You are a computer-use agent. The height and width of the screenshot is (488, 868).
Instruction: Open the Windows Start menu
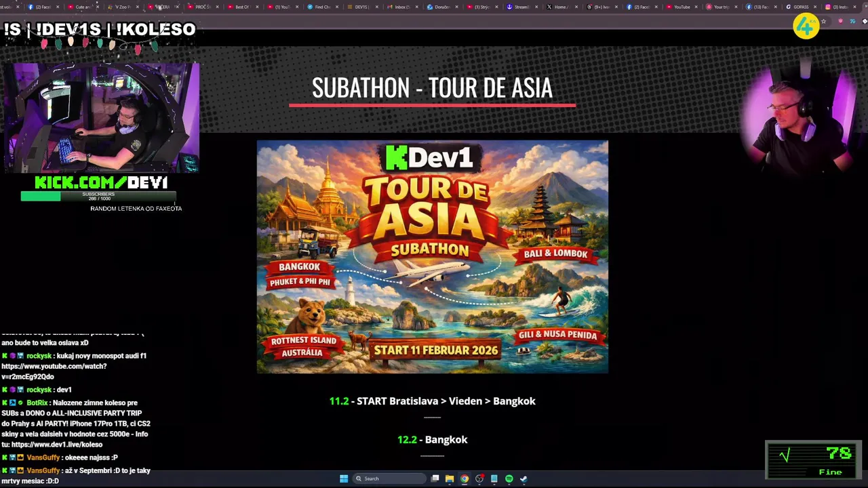[x=344, y=479]
